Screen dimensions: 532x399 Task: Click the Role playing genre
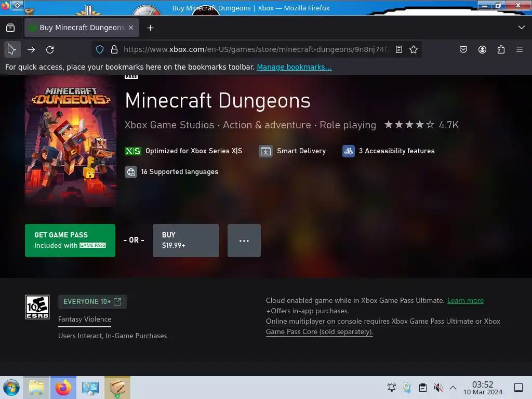point(348,125)
